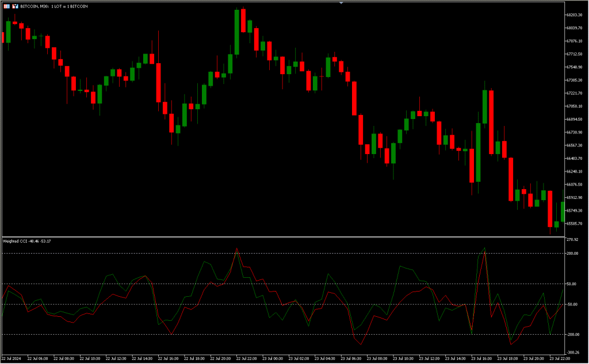Image resolution: width=589 pixels, height=364 pixels.
Task: Open the Depth of Market icon
Action: (14, 5)
